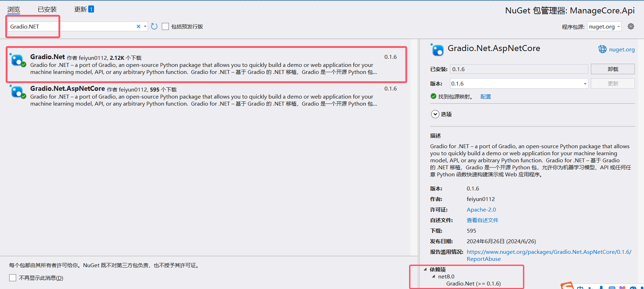Switch to the 已安装 tab
This screenshot has width=644, height=289.
tap(47, 9)
